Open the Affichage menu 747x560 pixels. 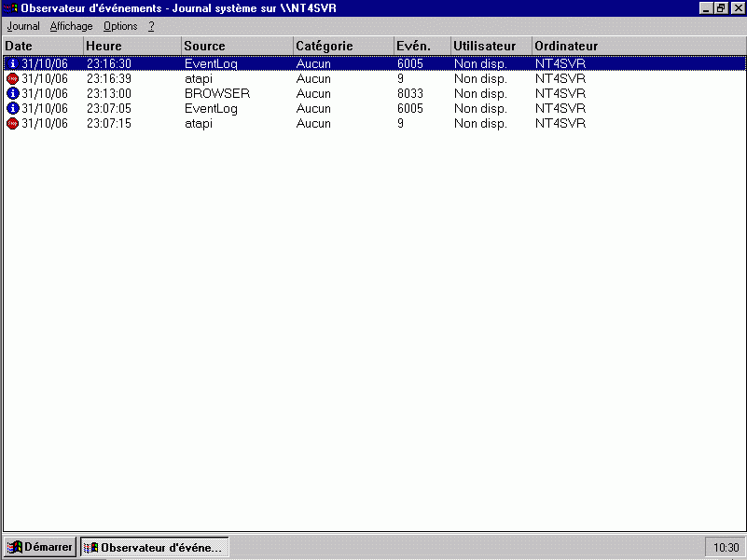pos(71,27)
